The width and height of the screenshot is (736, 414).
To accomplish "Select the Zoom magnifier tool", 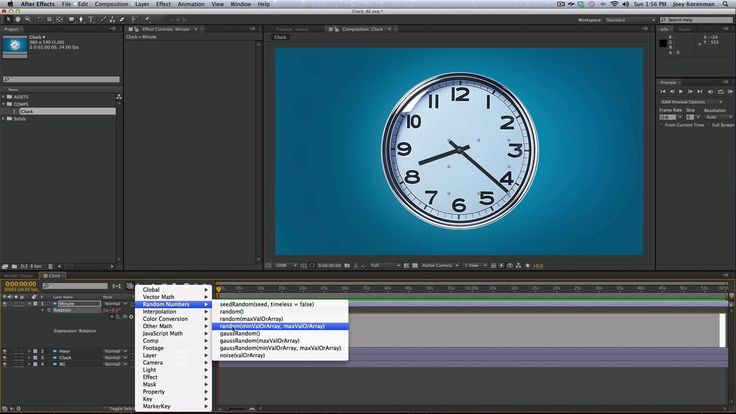I will tap(27, 19).
